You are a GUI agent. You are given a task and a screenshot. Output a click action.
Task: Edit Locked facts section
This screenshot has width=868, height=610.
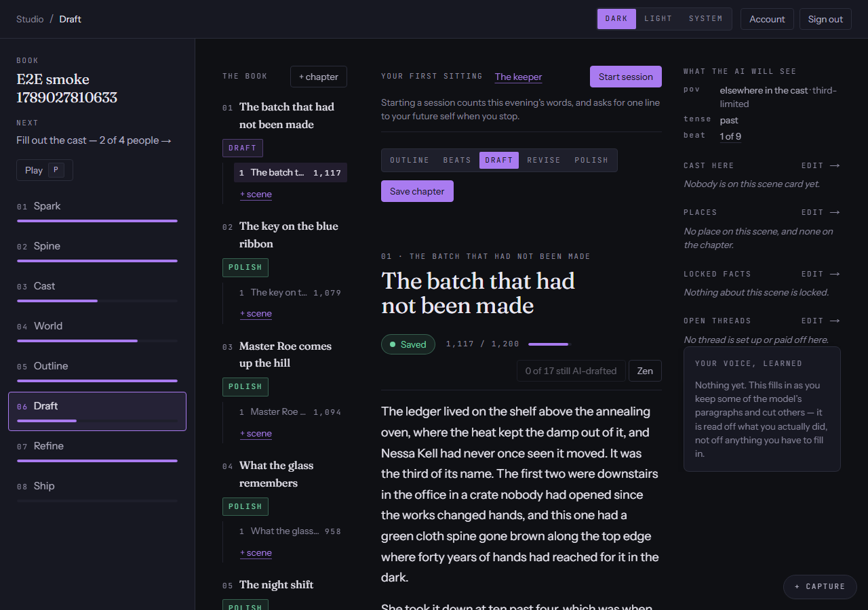(821, 274)
